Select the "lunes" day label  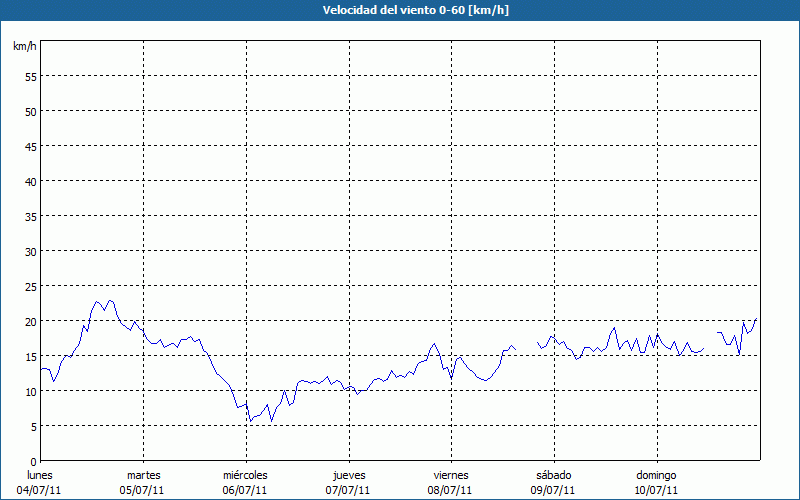(x=39, y=475)
